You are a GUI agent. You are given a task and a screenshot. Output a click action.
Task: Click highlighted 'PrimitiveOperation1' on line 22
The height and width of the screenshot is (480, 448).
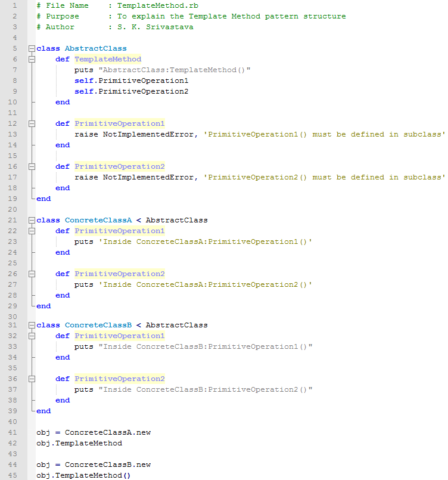(x=120, y=231)
